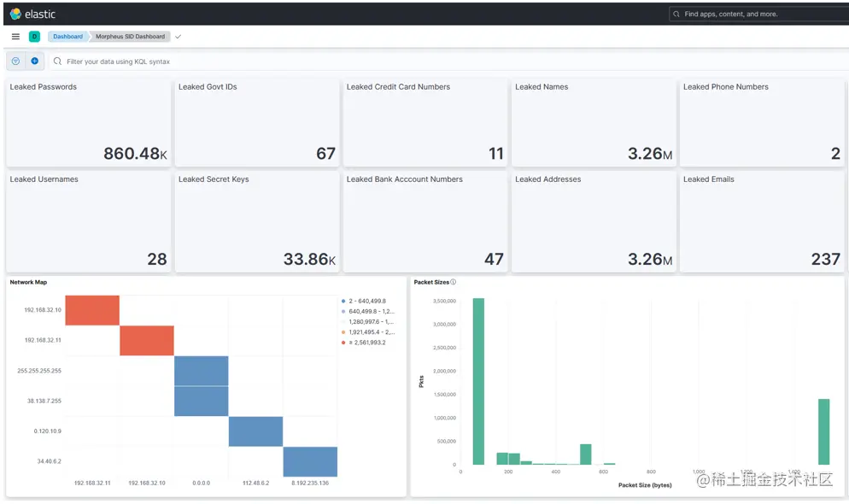Click the magnifier icon in the KQL filter bar
The height and width of the screenshot is (504, 849).
(x=56, y=61)
